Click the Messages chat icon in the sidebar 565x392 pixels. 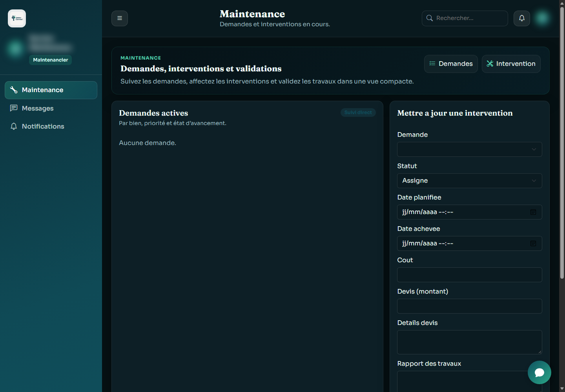pos(14,108)
